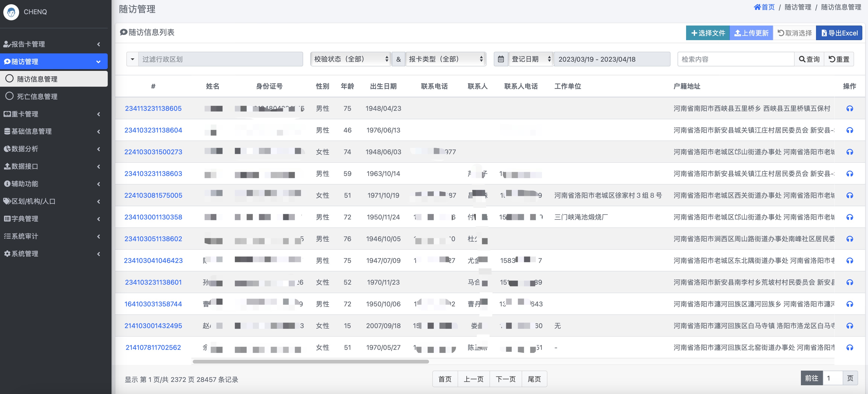Go to 下一页 in pagination
Screen dimensions: 868x394
click(505, 379)
